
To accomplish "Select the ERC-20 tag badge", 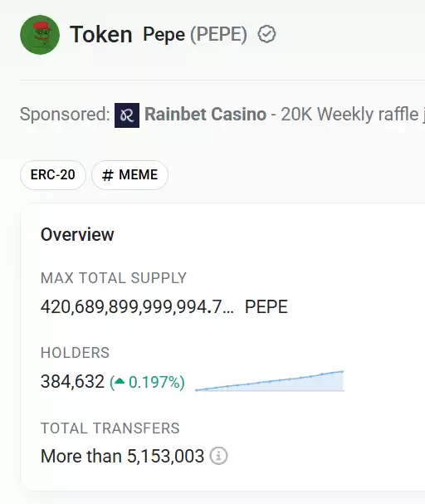I will pos(53,175).
